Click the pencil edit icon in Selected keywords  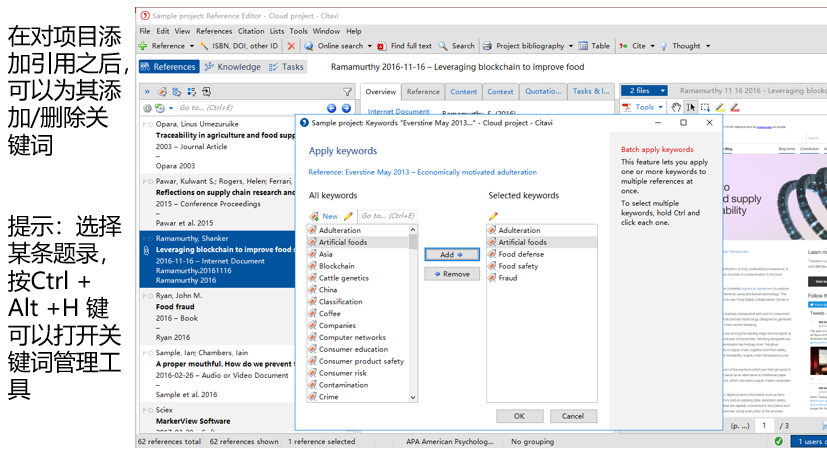click(493, 216)
